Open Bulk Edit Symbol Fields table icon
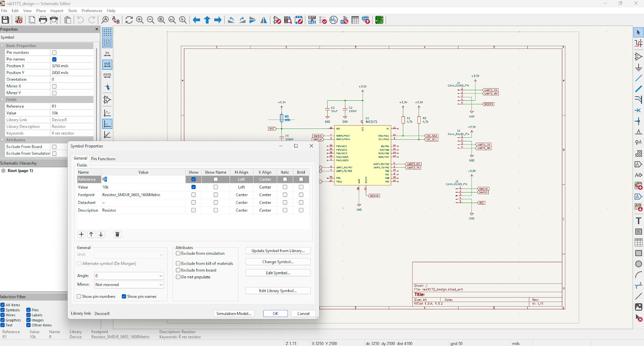Image resolution: width=644 pixels, height=346 pixels. tap(355, 20)
